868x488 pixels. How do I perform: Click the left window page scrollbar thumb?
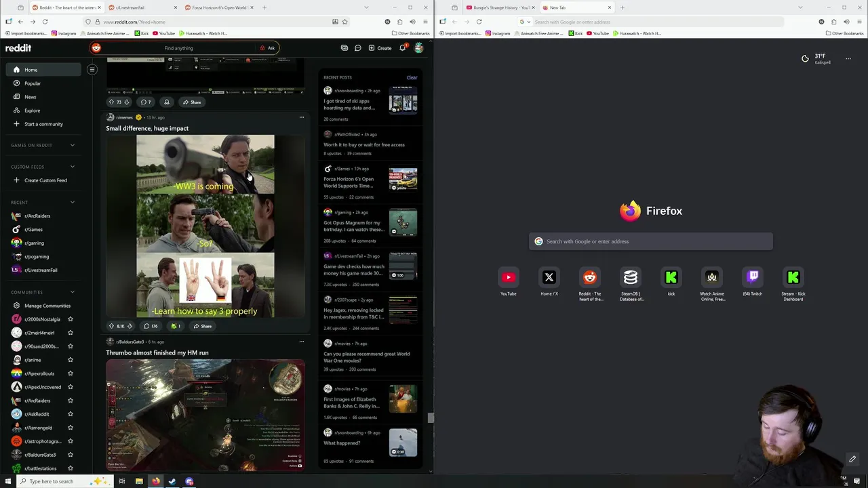tap(430, 418)
